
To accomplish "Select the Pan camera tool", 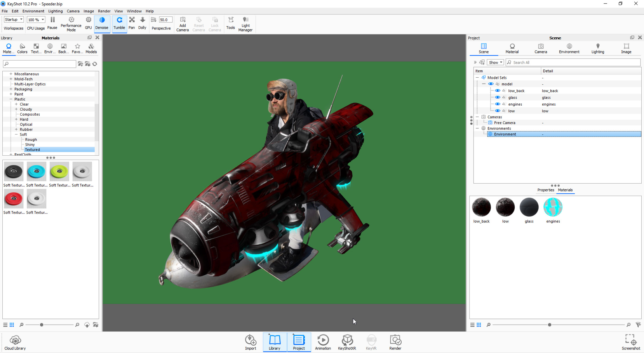I will (x=132, y=23).
